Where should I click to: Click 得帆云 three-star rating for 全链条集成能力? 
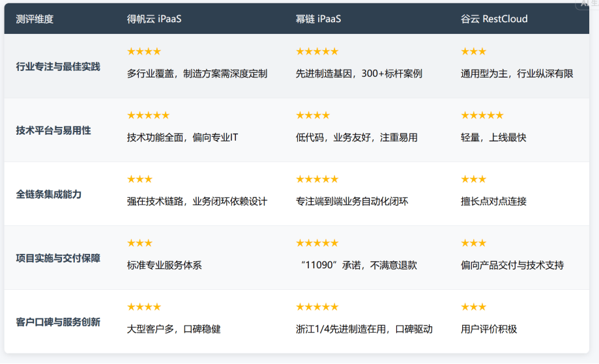(x=139, y=179)
